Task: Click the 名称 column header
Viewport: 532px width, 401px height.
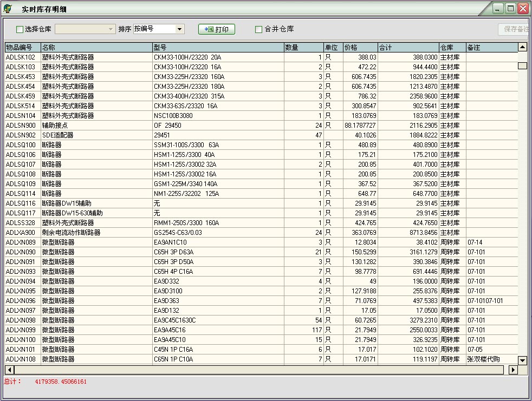Action: pyautogui.click(x=96, y=48)
